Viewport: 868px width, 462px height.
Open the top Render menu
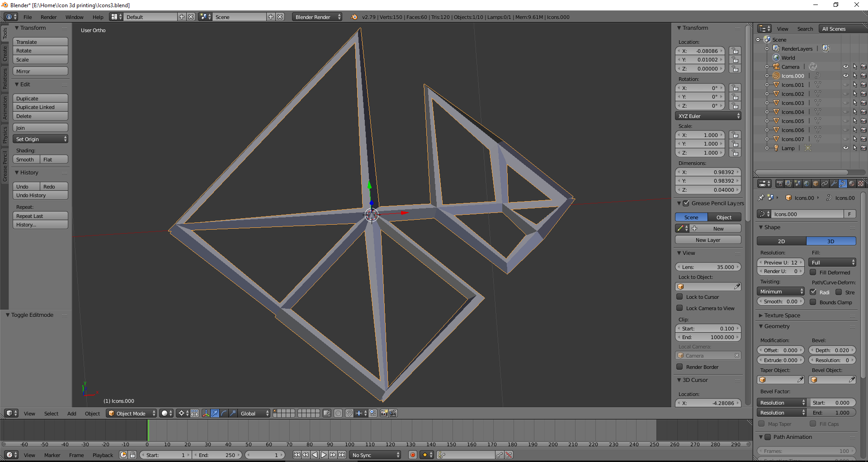click(x=49, y=17)
